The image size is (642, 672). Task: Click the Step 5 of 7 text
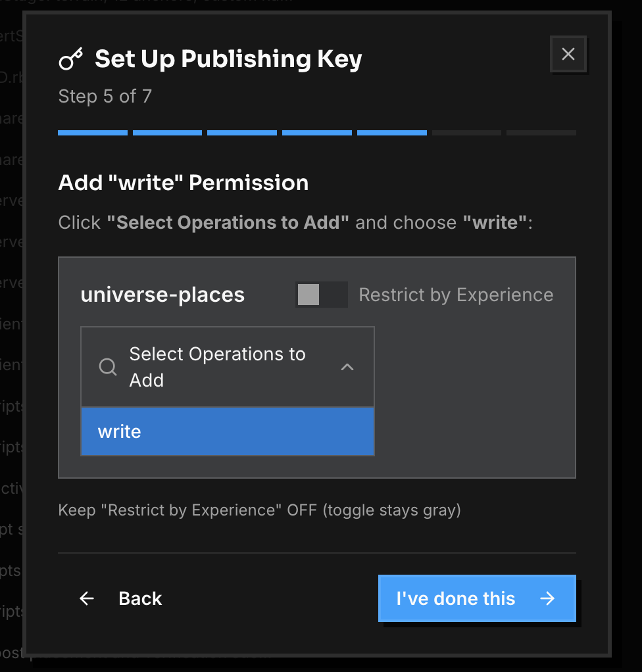(x=105, y=97)
